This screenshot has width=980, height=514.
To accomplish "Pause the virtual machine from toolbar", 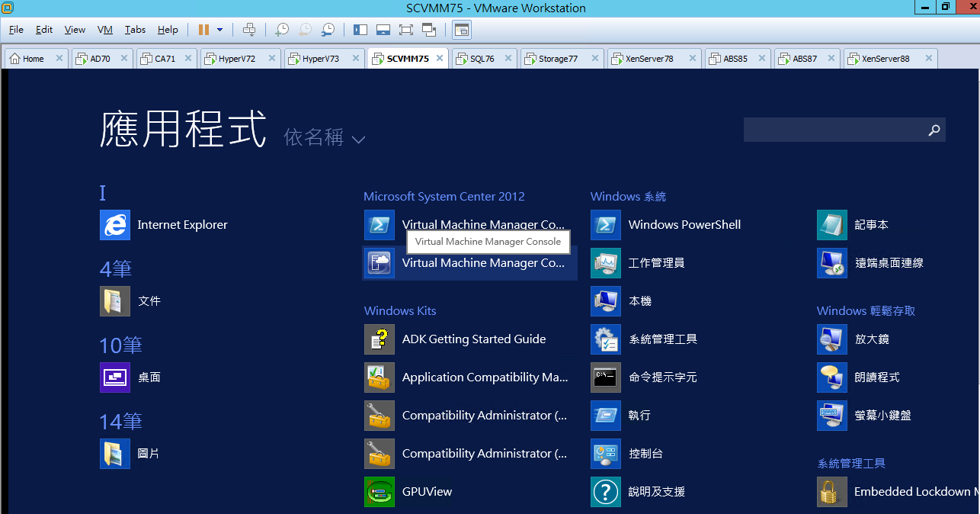I will (x=203, y=30).
